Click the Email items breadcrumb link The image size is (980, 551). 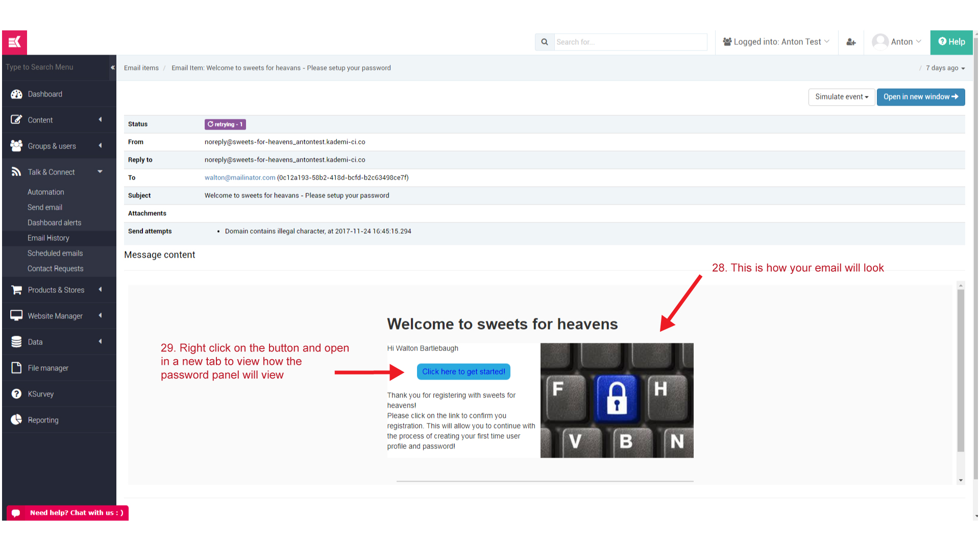click(x=141, y=68)
